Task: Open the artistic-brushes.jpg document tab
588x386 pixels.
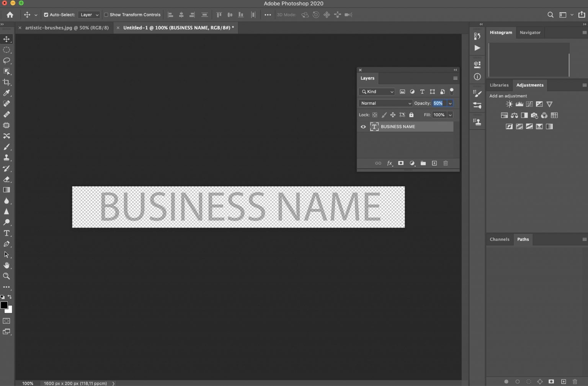Action: pyautogui.click(x=67, y=28)
